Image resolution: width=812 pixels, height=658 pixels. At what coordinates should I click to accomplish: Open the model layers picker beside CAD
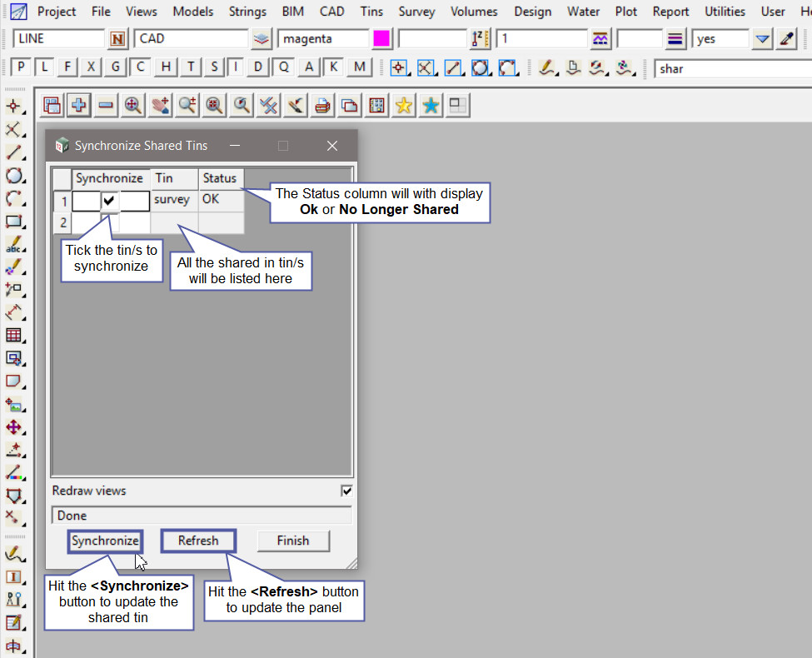pyautogui.click(x=262, y=39)
